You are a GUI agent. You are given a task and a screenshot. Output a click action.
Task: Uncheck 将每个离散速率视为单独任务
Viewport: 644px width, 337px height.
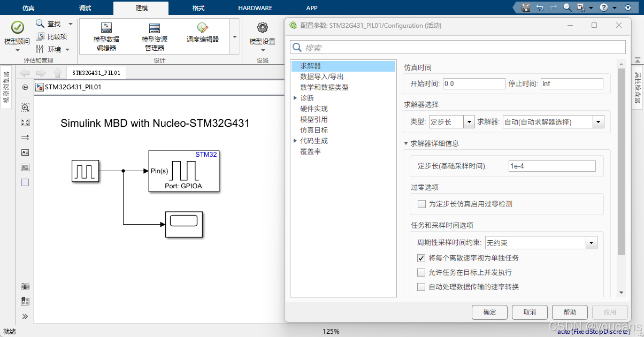421,258
